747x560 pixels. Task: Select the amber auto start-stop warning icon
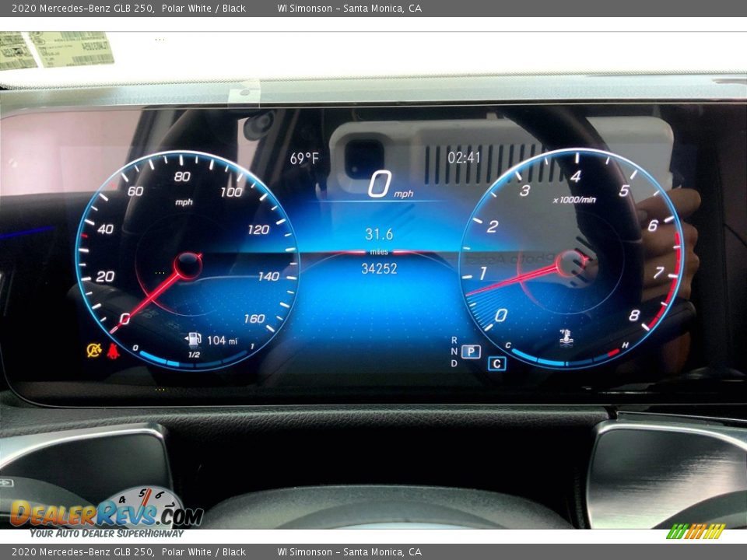point(94,350)
